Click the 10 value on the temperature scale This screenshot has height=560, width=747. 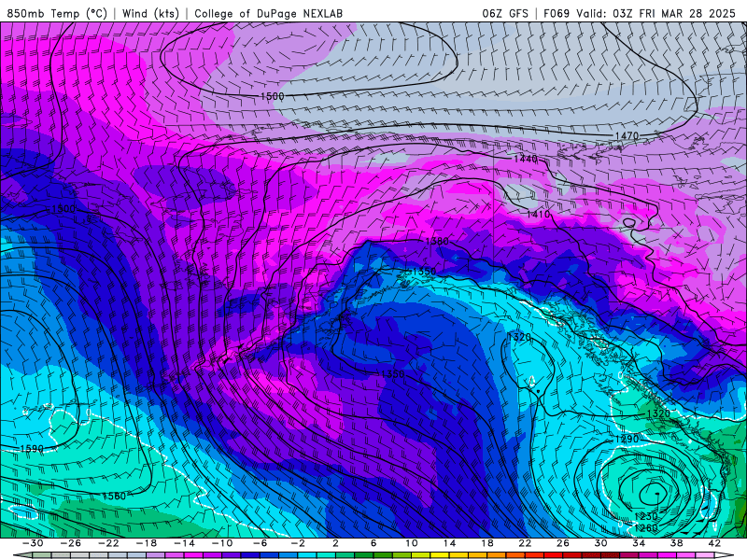click(x=412, y=543)
